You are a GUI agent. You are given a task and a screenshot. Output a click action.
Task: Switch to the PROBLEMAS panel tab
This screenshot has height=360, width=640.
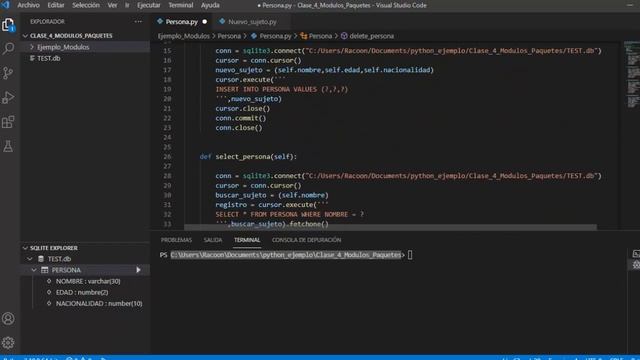tap(176, 240)
